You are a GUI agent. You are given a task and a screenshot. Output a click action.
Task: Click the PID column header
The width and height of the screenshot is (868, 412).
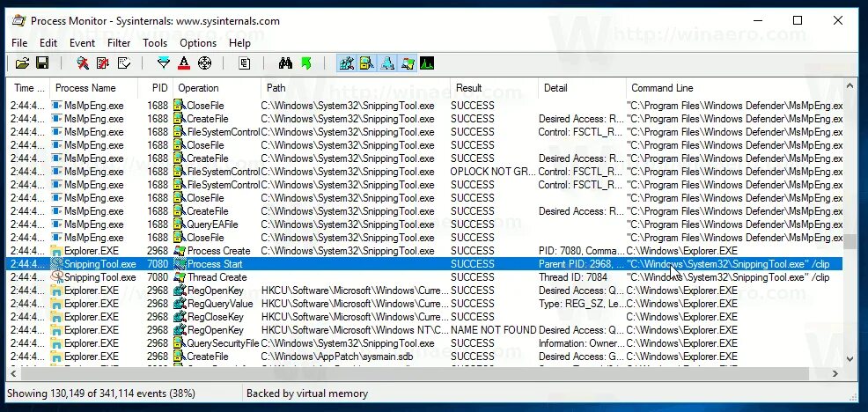(156, 87)
